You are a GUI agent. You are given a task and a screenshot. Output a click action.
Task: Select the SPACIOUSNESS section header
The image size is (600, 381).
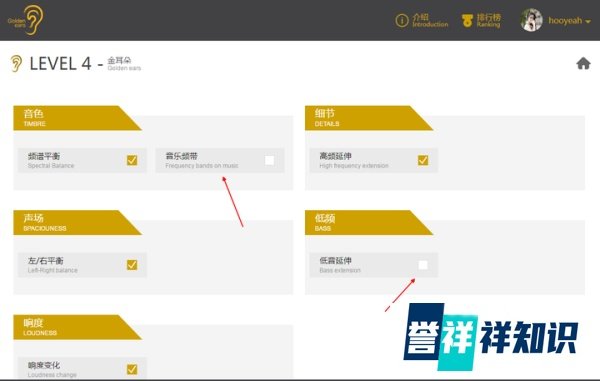click(77, 222)
